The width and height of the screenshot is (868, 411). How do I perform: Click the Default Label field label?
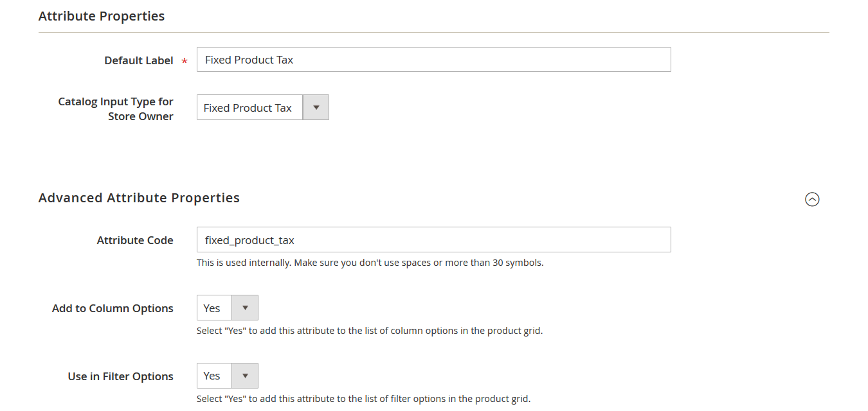(139, 60)
